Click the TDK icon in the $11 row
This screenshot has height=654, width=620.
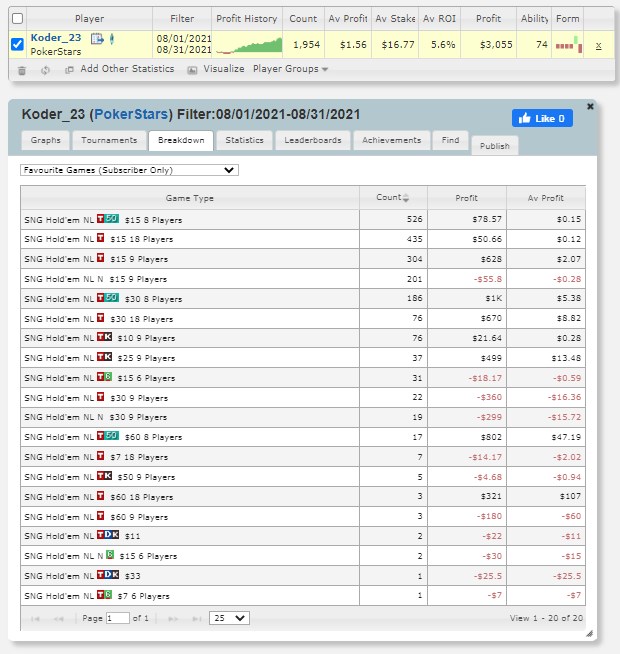click(108, 535)
